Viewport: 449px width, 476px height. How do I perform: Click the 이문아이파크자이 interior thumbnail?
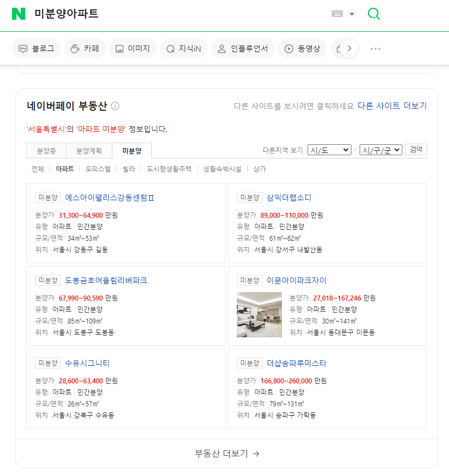(x=259, y=315)
